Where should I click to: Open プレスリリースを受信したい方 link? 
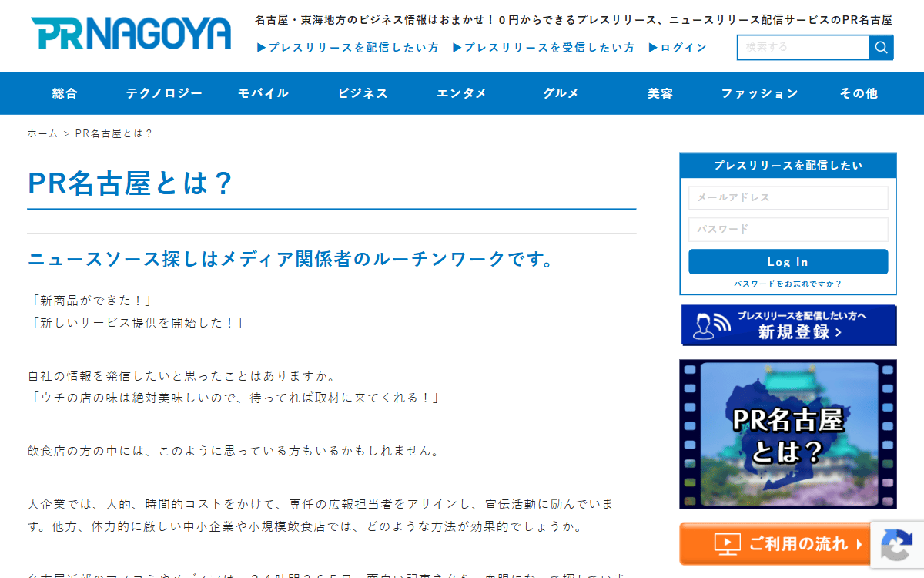[x=544, y=48]
